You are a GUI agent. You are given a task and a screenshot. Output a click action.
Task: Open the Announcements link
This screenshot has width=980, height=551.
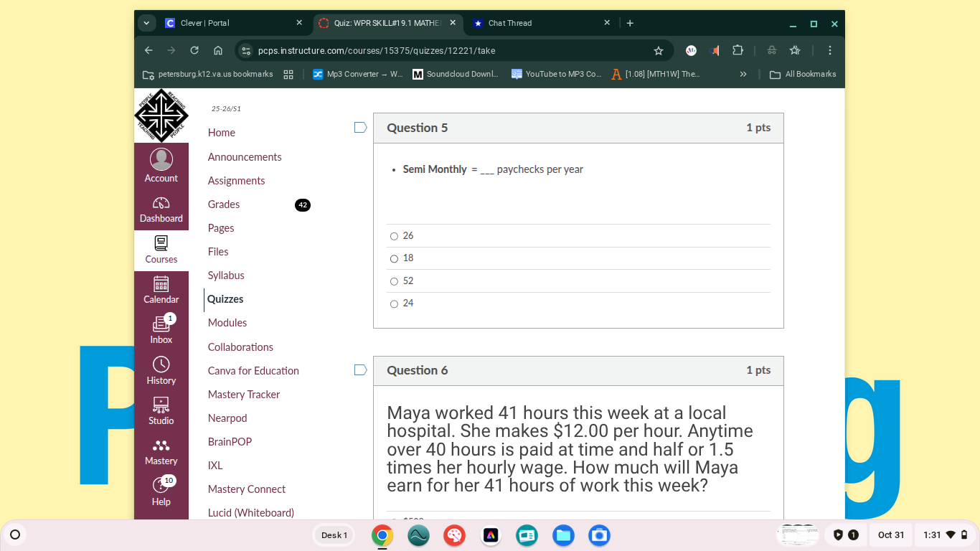pos(245,157)
